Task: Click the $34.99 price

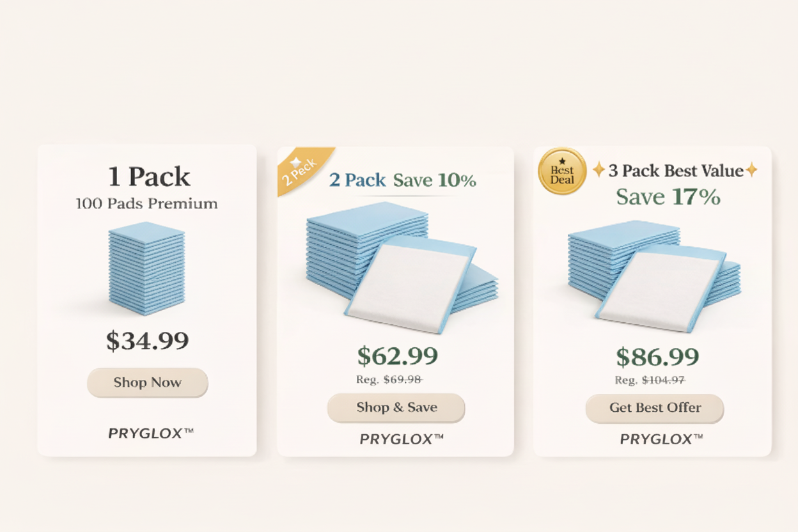Action: [x=148, y=341]
